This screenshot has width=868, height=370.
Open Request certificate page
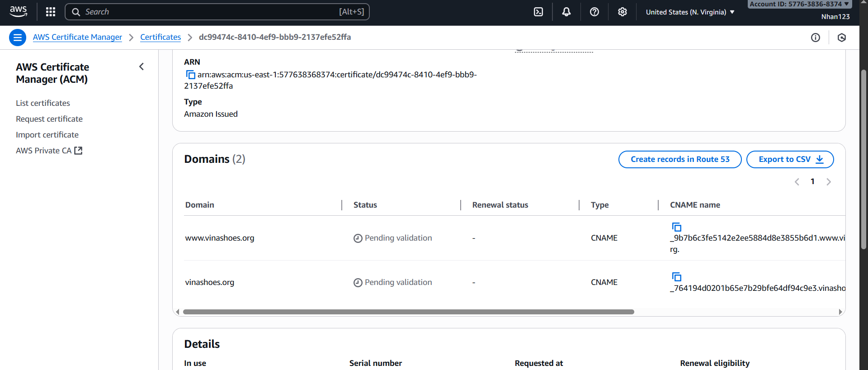[x=49, y=119]
